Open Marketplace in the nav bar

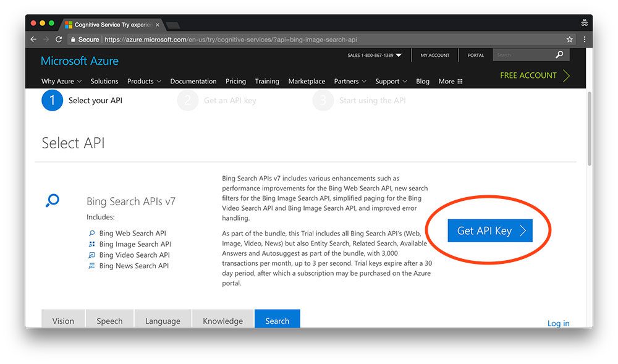tap(307, 81)
